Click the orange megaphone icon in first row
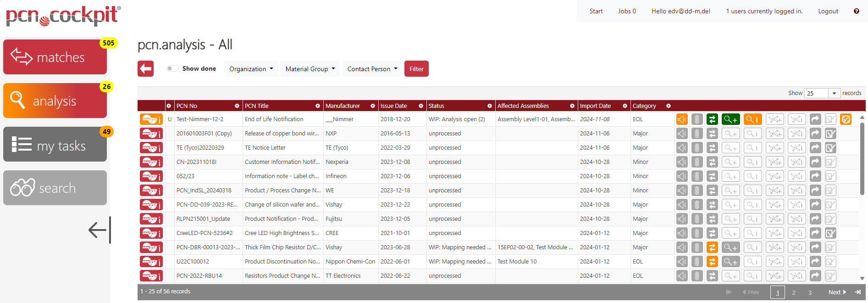Image resolution: width=868 pixels, height=303 pixels. [x=682, y=119]
